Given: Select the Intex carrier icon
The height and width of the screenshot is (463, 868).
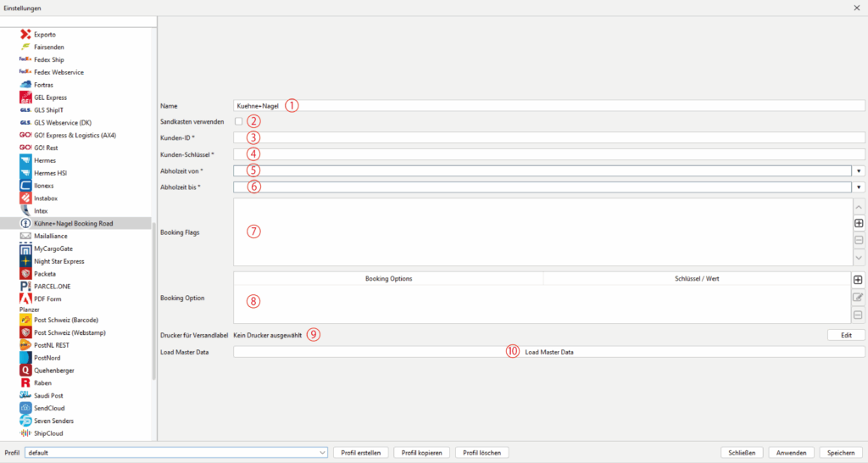Looking at the screenshot, I should click(x=25, y=210).
